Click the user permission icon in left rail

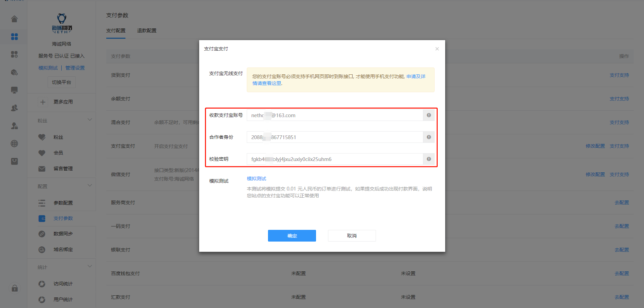14,126
